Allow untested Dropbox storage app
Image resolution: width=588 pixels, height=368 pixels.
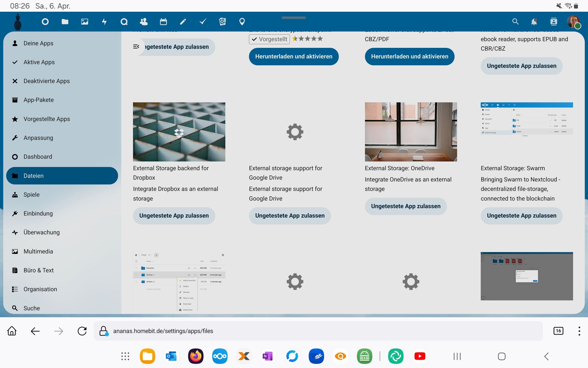[174, 216]
